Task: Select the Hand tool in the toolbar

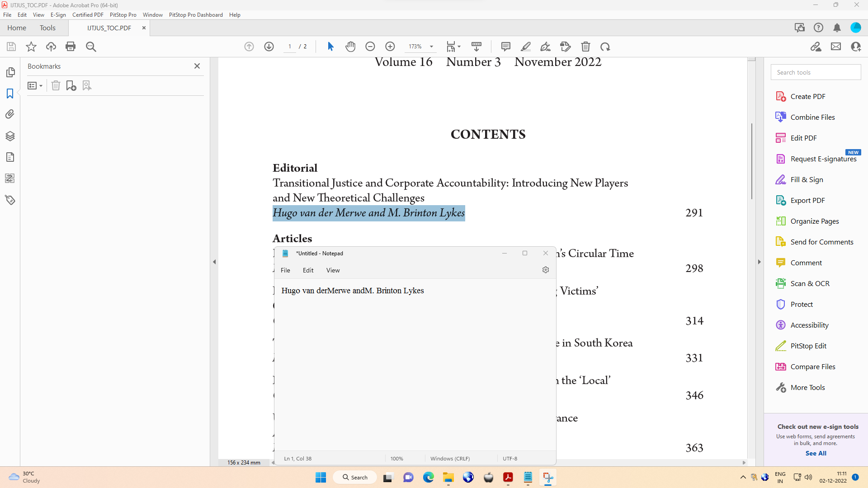Action: (x=350, y=46)
